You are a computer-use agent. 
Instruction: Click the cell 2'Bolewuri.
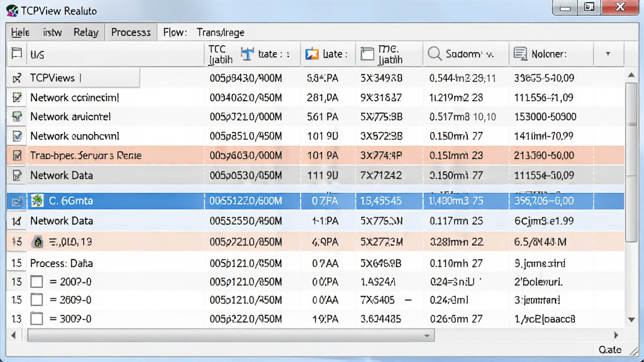click(538, 282)
